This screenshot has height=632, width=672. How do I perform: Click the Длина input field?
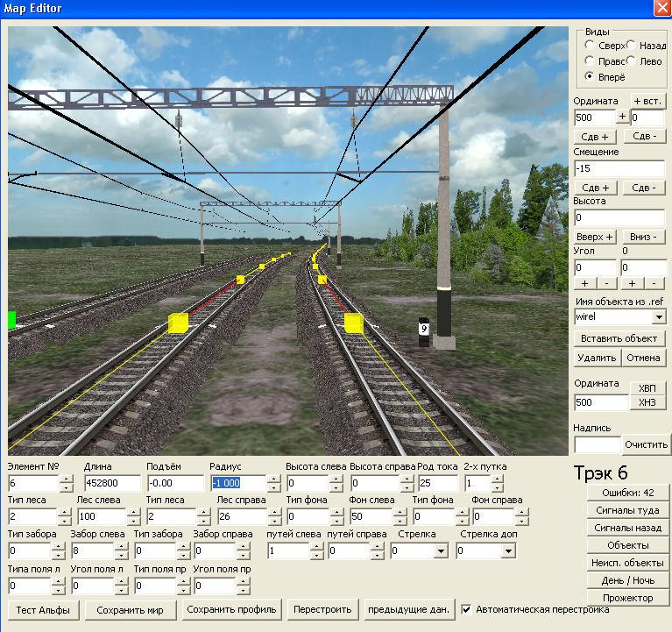112,483
